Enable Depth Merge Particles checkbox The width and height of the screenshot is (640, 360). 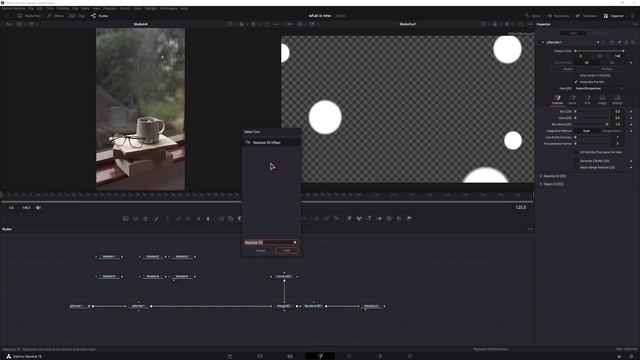576,167
